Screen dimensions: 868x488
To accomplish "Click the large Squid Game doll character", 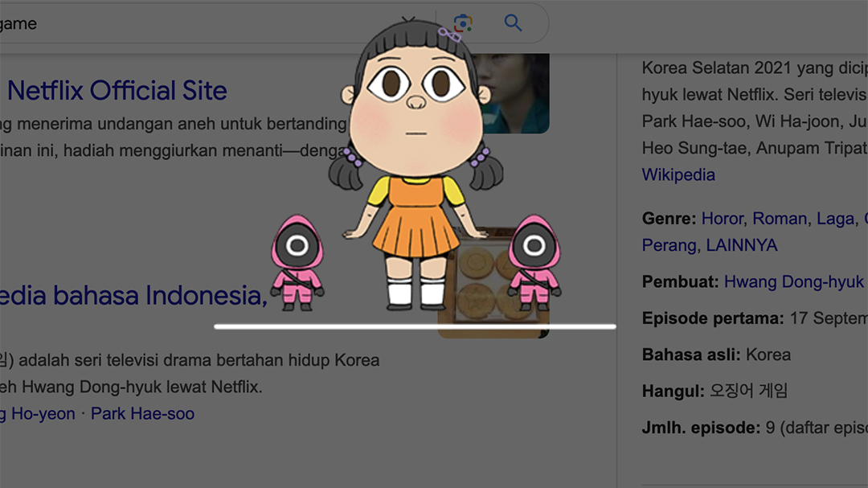I will point(416,166).
